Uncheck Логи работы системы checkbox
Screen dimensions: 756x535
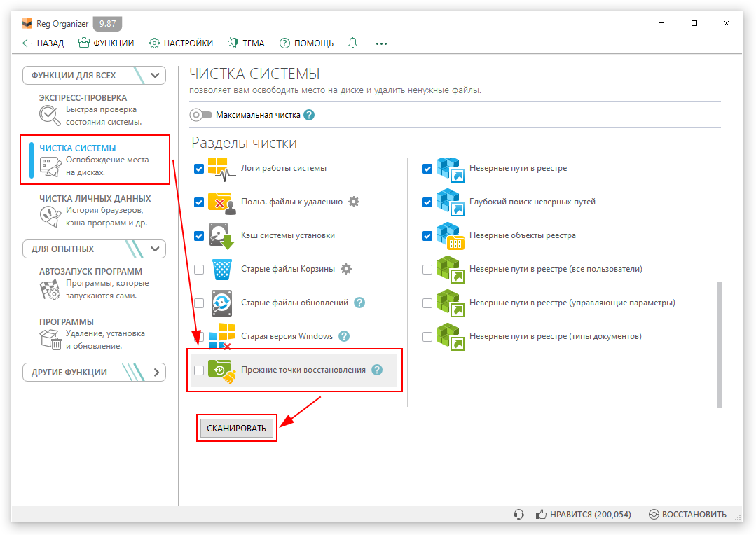click(x=199, y=169)
